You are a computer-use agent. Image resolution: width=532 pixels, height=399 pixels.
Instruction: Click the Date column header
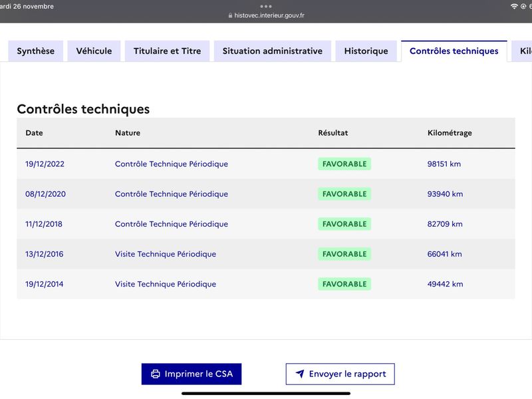(x=35, y=133)
